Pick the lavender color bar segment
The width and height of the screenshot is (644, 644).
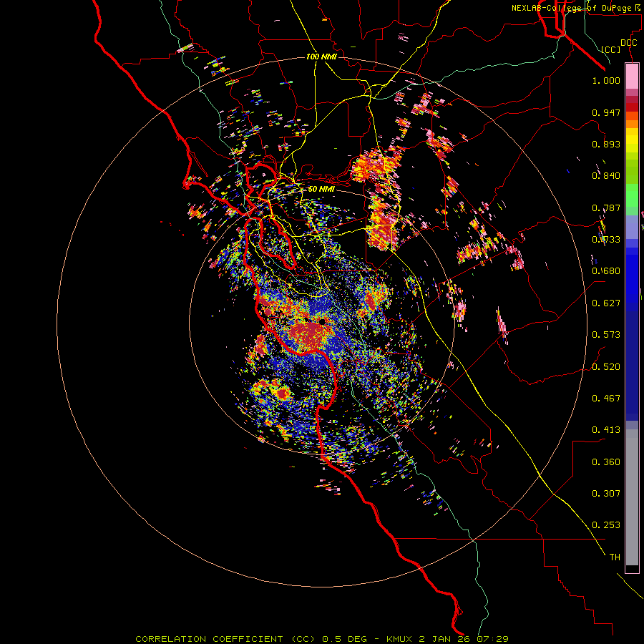point(632,227)
